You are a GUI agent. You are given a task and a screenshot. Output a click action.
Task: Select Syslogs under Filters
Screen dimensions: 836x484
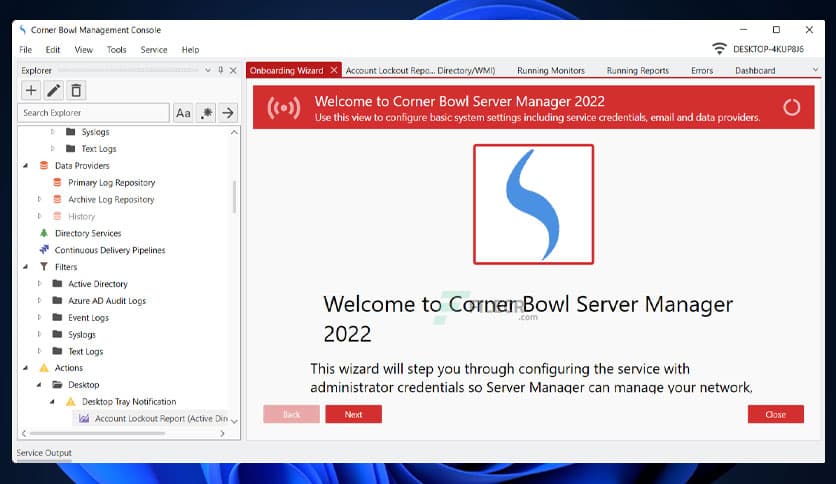click(82, 335)
